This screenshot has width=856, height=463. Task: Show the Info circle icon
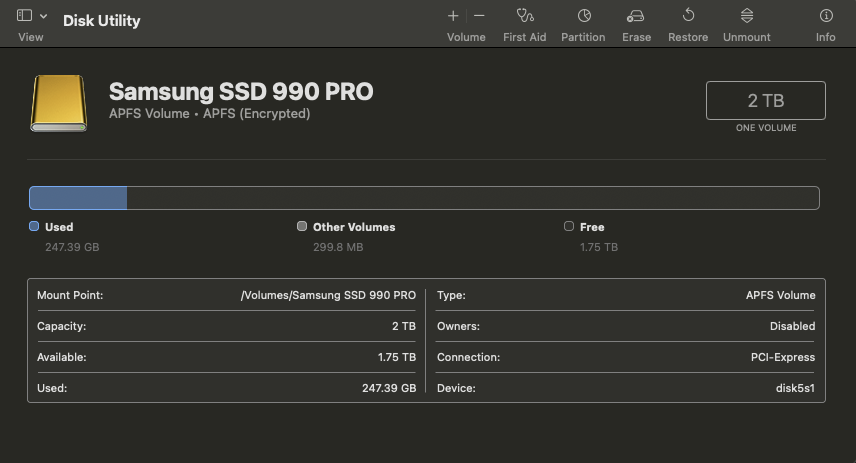826,16
